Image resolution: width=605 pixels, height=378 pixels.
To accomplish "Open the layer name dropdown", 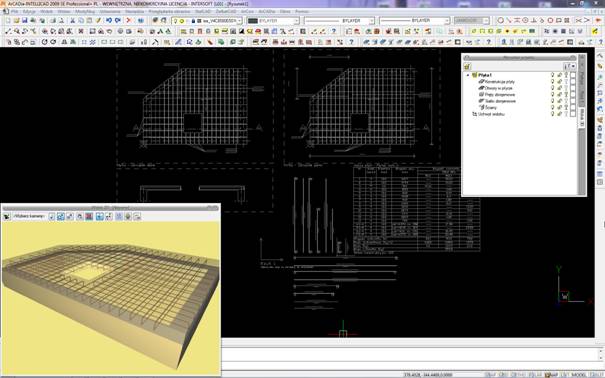I will pos(206,20).
